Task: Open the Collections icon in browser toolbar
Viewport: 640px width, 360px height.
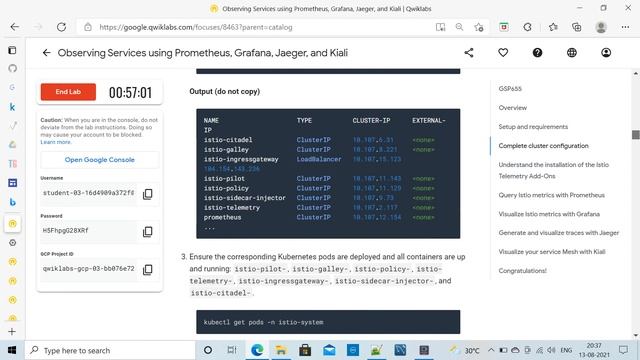Action: [576, 27]
